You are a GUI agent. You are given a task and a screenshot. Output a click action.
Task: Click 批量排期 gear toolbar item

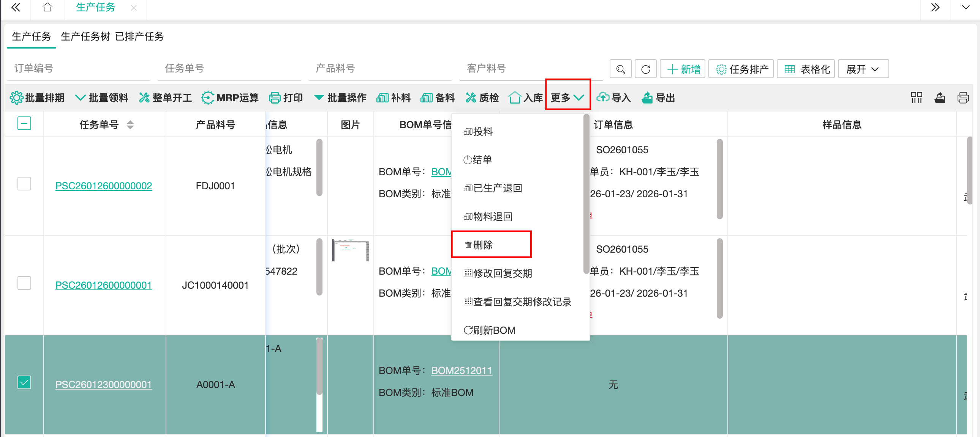[x=37, y=97]
